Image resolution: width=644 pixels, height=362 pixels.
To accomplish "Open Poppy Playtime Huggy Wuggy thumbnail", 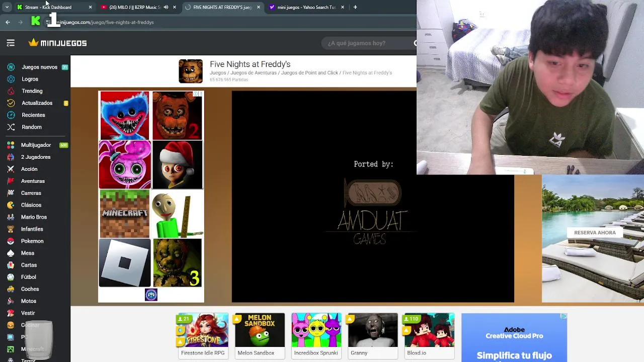I will coord(125,116).
